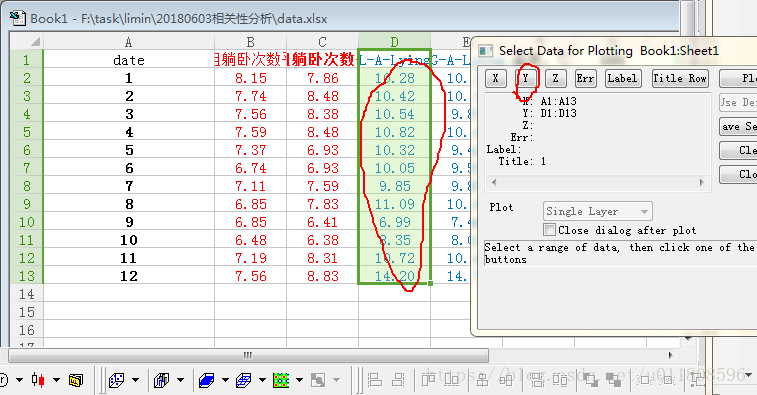The width and height of the screenshot is (757, 395).
Task: Select the 3D scatter plot icon
Action: 117,380
